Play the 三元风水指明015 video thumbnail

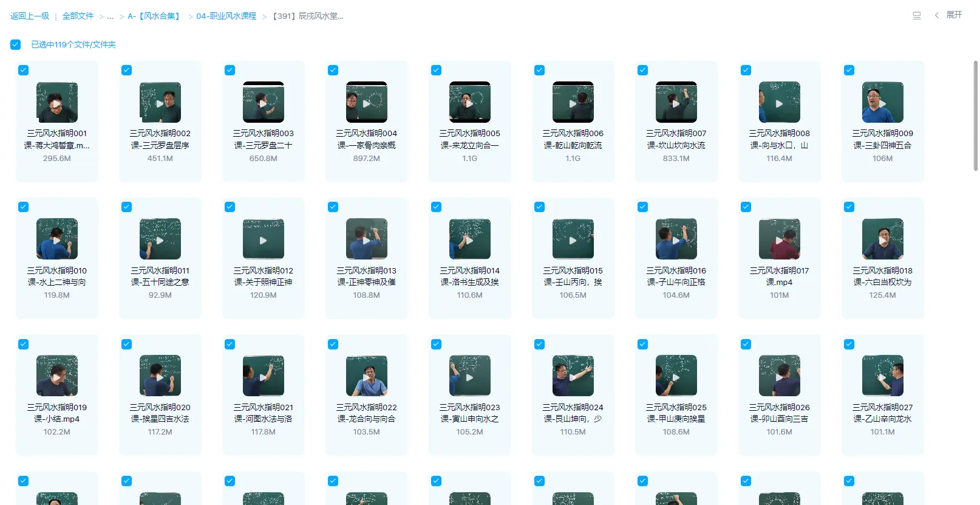(573, 239)
